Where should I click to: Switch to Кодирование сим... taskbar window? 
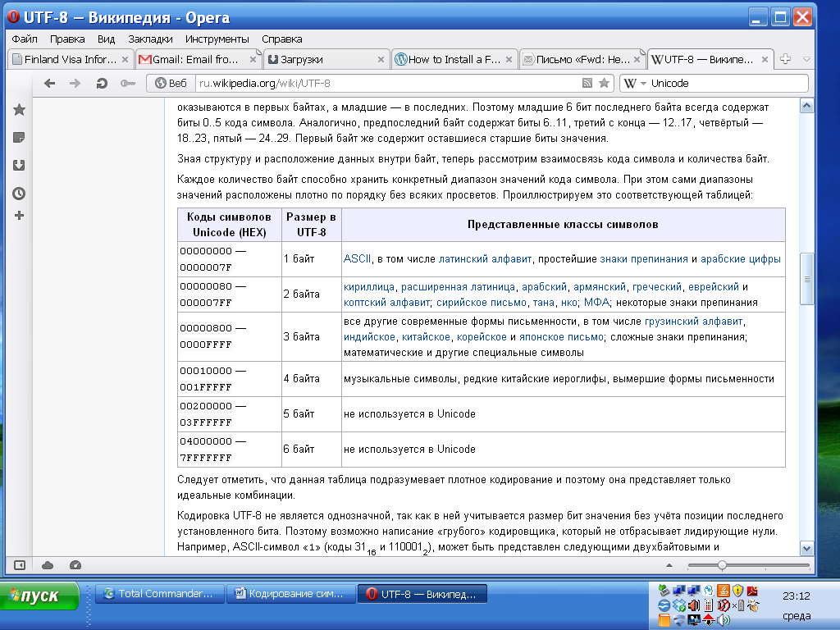[x=290, y=594]
